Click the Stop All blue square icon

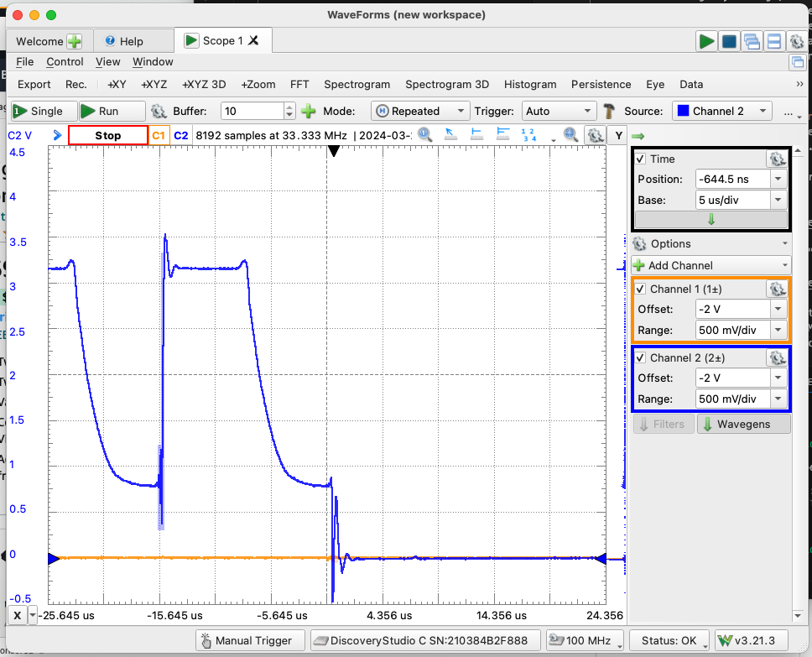click(729, 40)
